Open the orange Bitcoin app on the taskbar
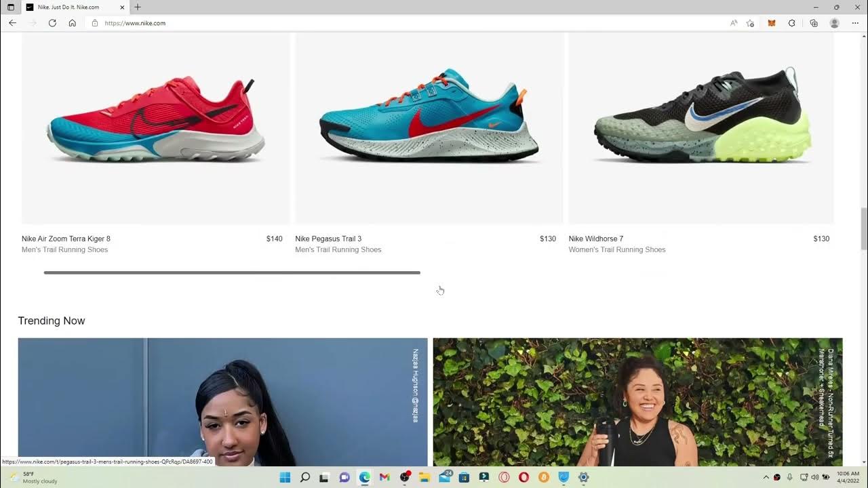 [543, 477]
